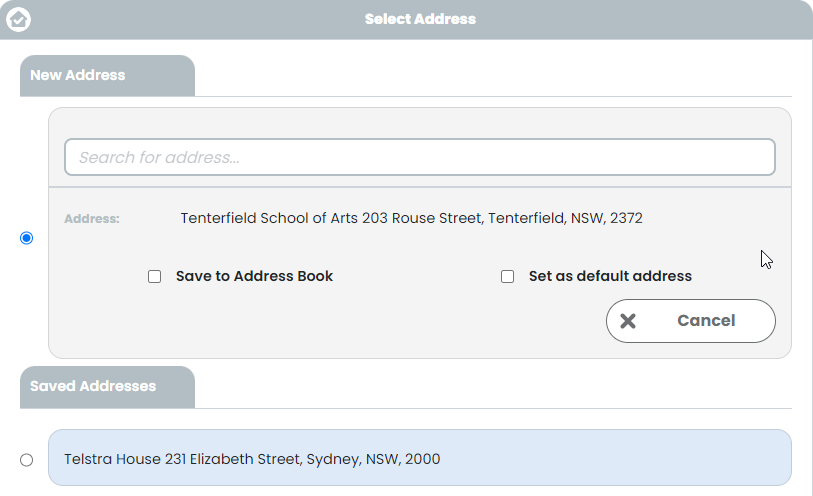Click the Tenterfield School of Arts address text

pos(411,218)
